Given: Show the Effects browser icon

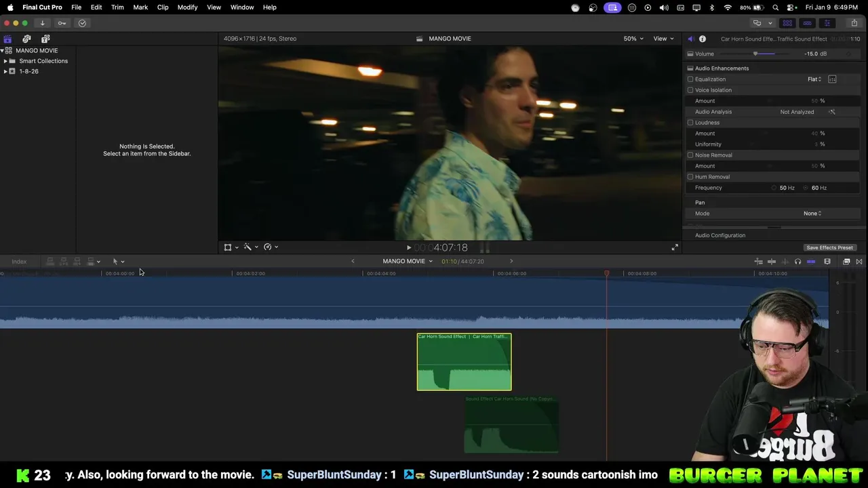Looking at the screenshot, I should [x=846, y=262].
